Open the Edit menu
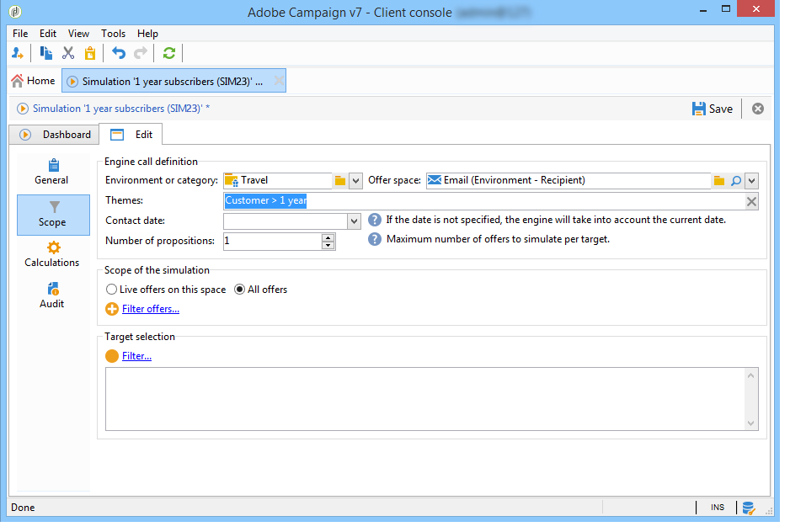Viewport: 790px width, 532px height. (48, 34)
